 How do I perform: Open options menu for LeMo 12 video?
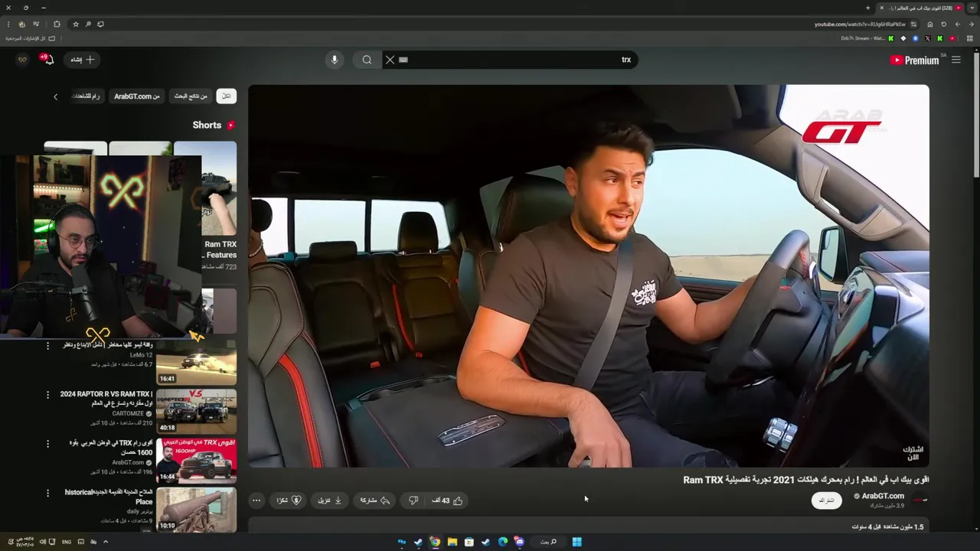pos(47,346)
